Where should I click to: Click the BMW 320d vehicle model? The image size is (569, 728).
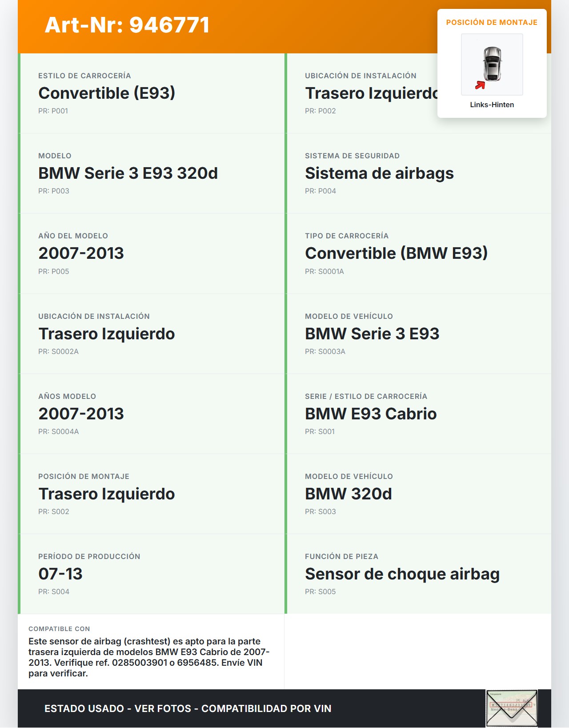coord(349,494)
